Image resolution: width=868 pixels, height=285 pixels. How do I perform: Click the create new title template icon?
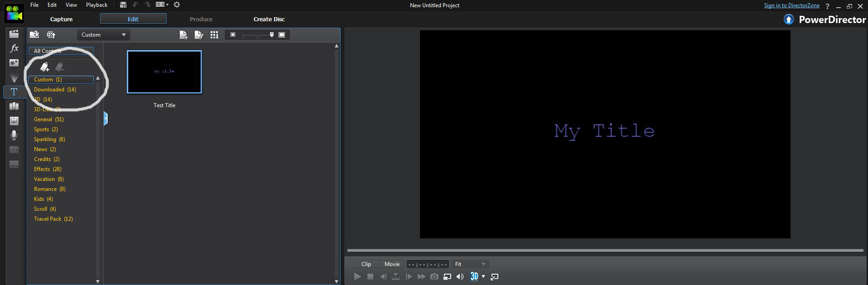(183, 35)
